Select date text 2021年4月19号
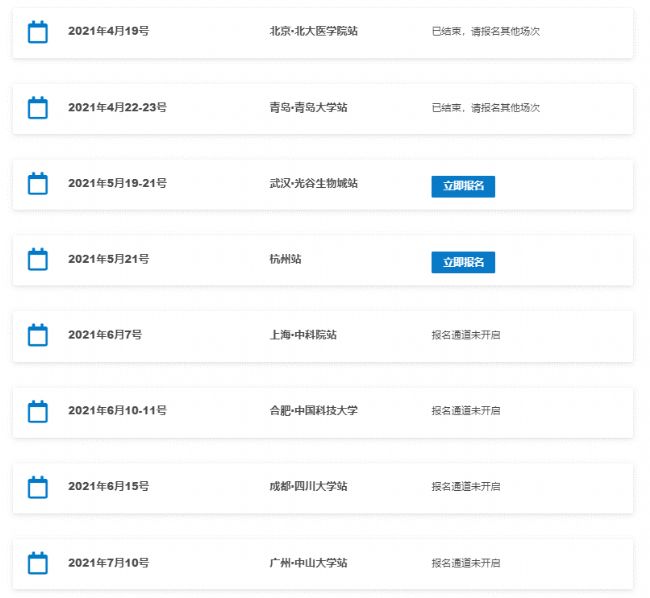The width and height of the screenshot is (650, 598). [109, 31]
